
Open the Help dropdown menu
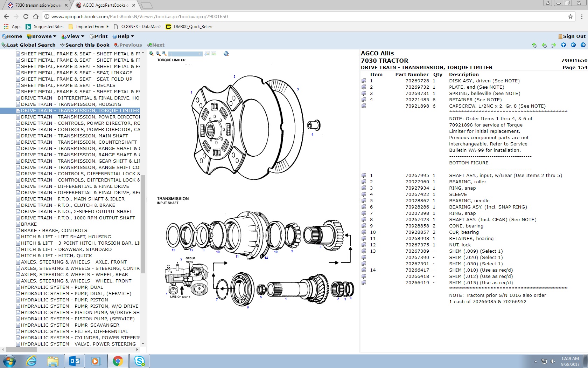click(x=124, y=36)
